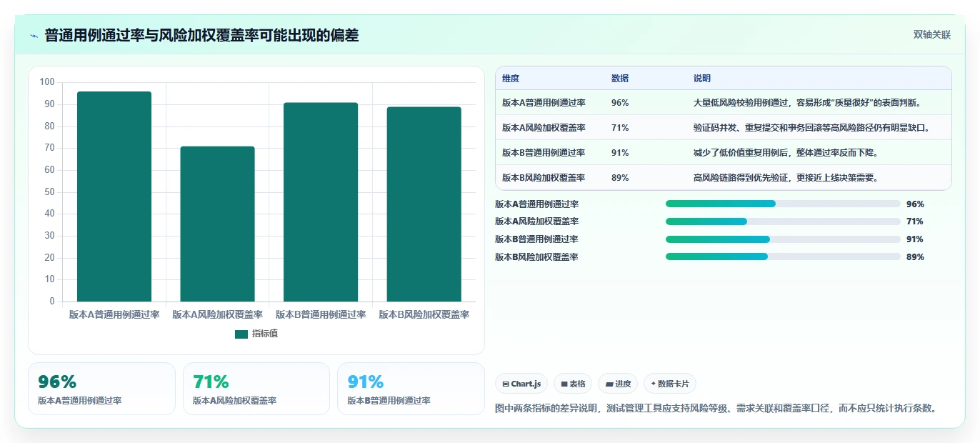Click the 双轴关联 label in header
Image resolution: width=980 pixels, height=443 pixels.
[932, 34]
